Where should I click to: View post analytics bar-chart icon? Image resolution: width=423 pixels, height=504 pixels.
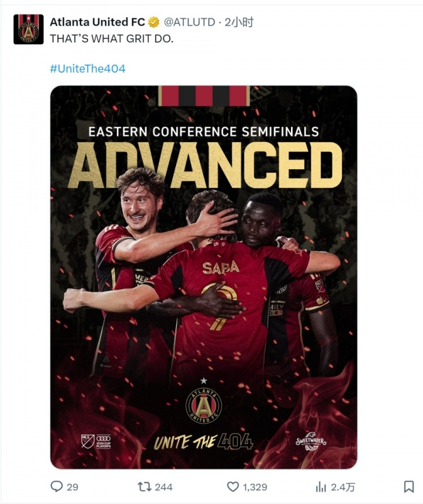(x=321, y=487)
